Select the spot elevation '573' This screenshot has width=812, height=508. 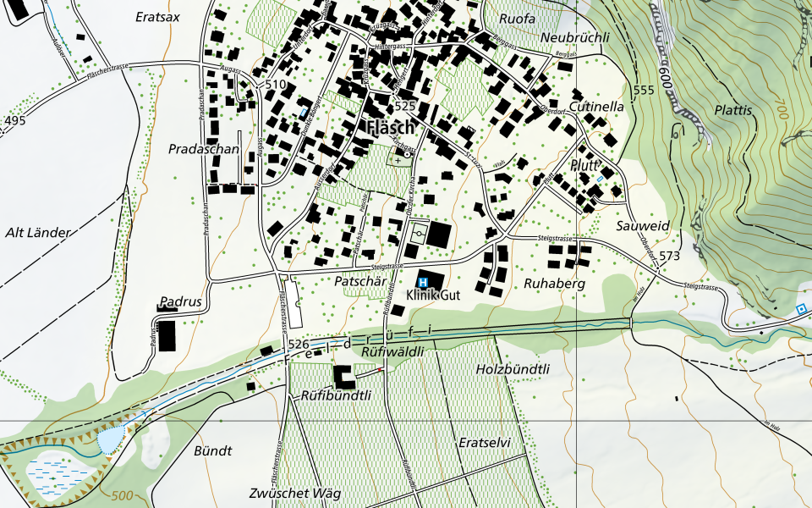(x=669, y=256)
